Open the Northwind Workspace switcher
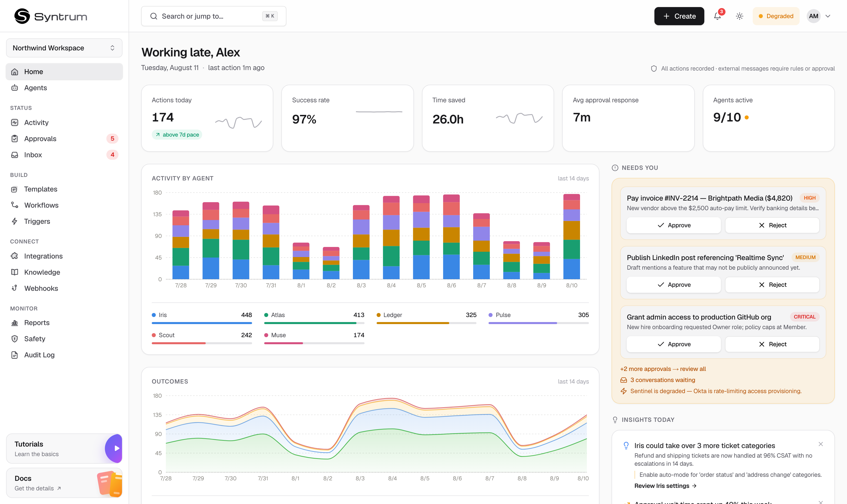Viewport: 847px width, 504px height. coord(64,48)
